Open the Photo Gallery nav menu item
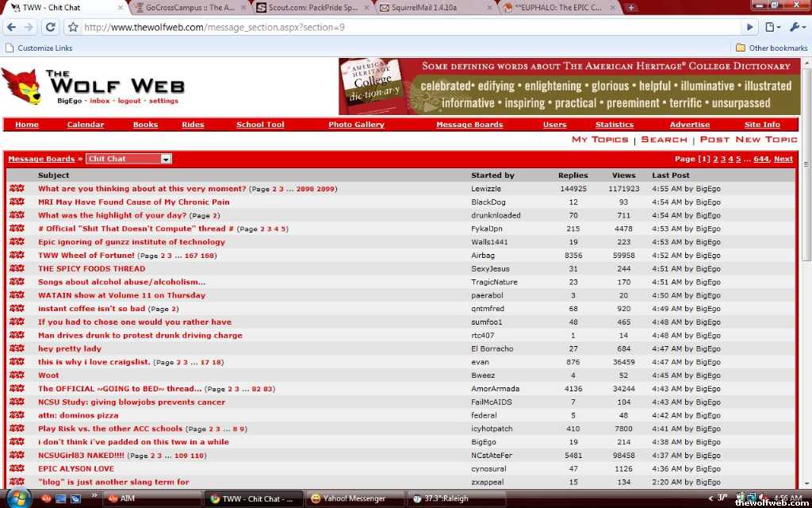This screenshot has height=508, width=812. (356, 125)
